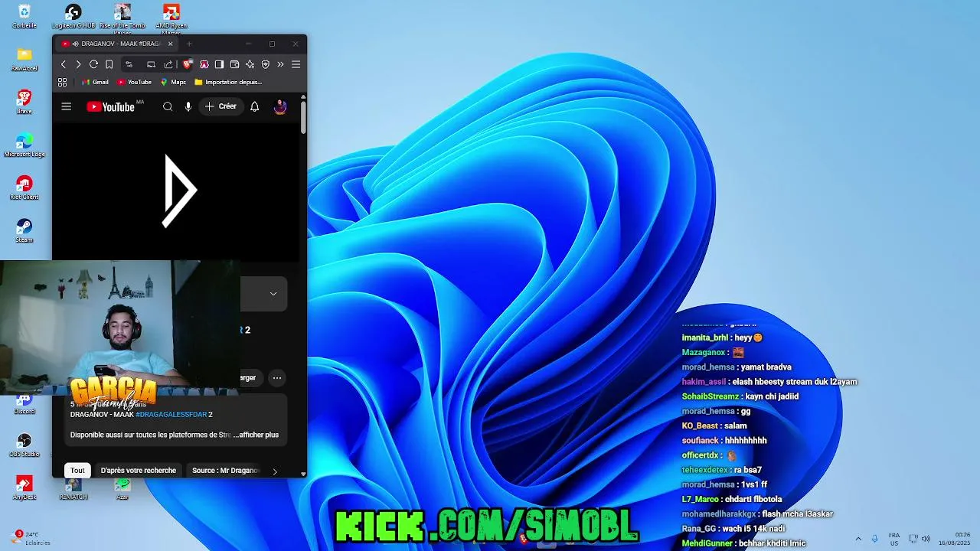Image resolution: width=980 pixels, height=551 pixels.
Task: Open the RawAccel folder on desktop
Action: pyautogui.click(x=24, y=59)
